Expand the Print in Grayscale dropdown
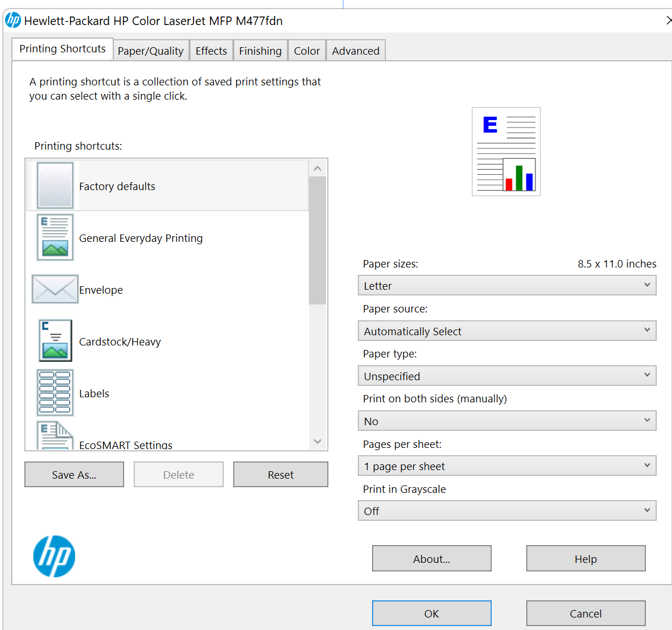 (507, 511)
